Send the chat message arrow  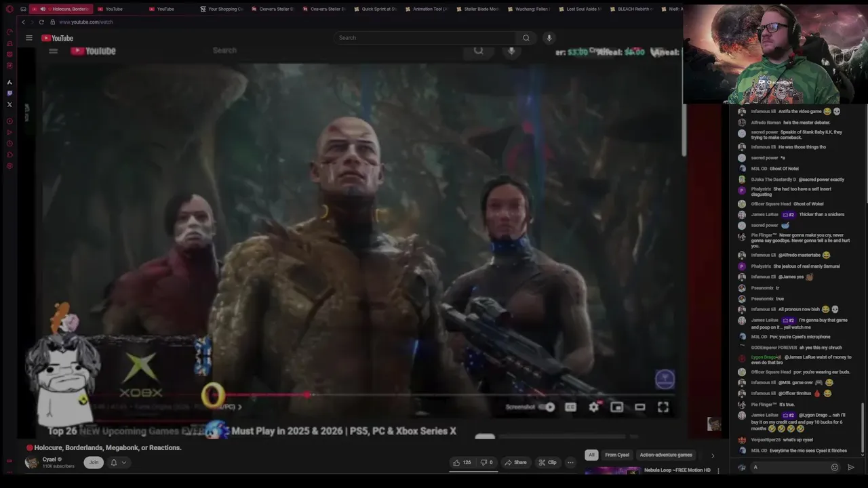pyautogui.click(x=851, y=467)
